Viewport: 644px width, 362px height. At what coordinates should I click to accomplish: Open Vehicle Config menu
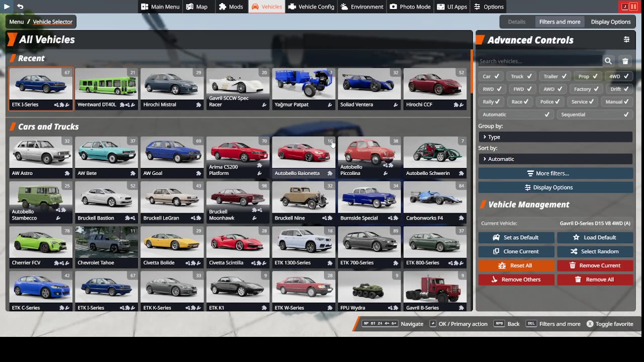[x=311, y=7]
